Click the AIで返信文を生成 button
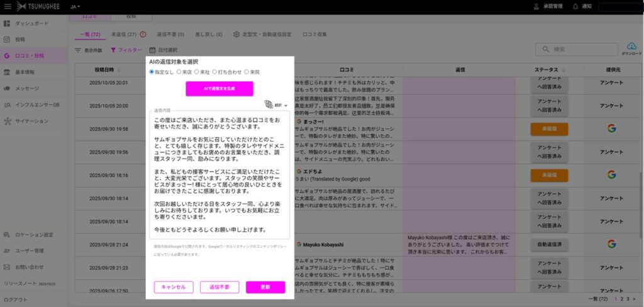The height and width of the screenshot is (307, 644). tap(219, 89)
